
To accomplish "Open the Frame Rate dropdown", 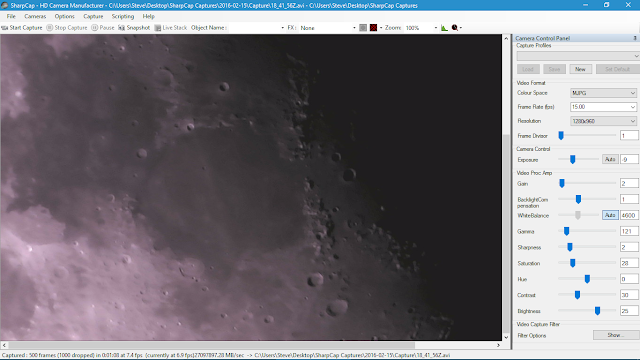I will (603, 107).
